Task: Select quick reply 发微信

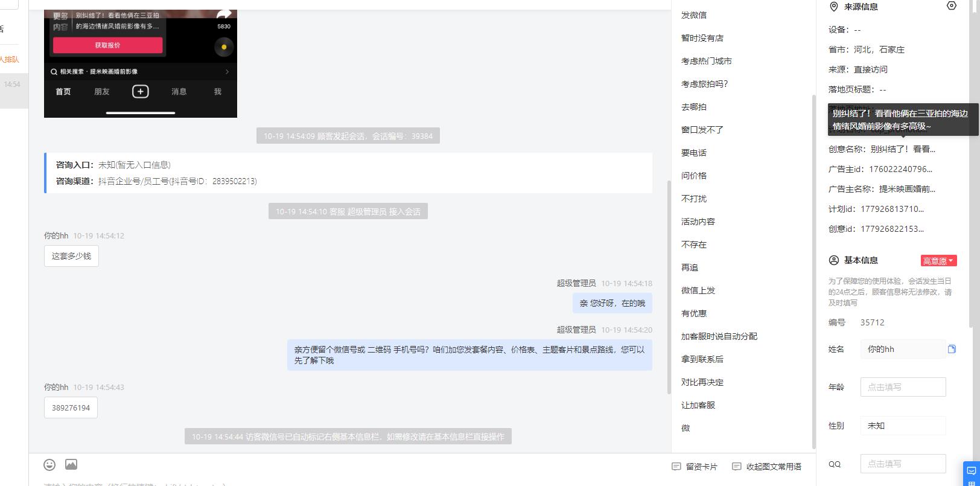Action: click(x=694, y=15)
